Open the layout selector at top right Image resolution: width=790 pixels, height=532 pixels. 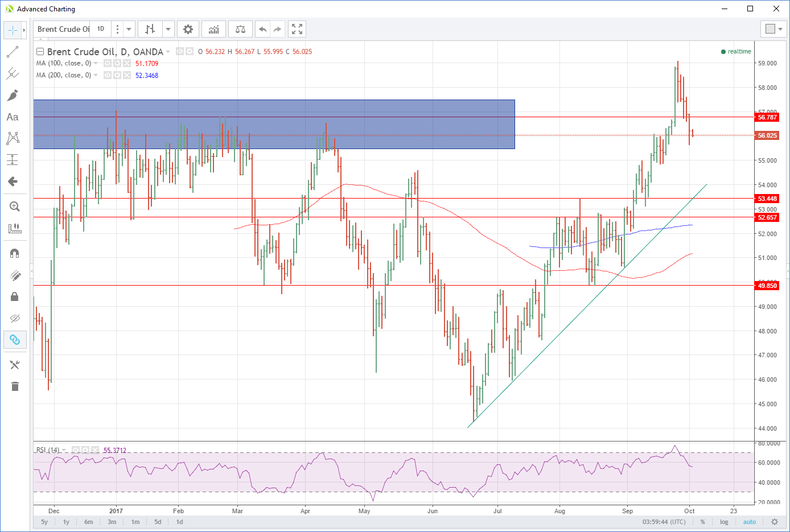pyautogui.click(x=774, y=29)
